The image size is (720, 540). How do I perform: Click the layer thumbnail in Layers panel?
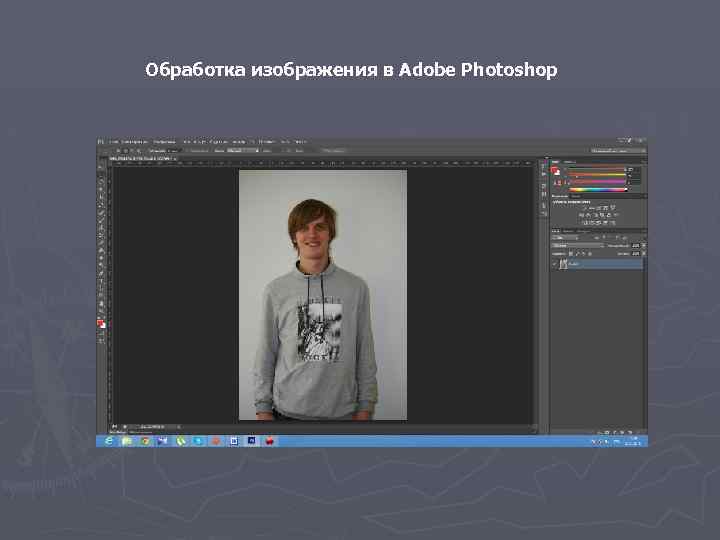coord(563,264)
